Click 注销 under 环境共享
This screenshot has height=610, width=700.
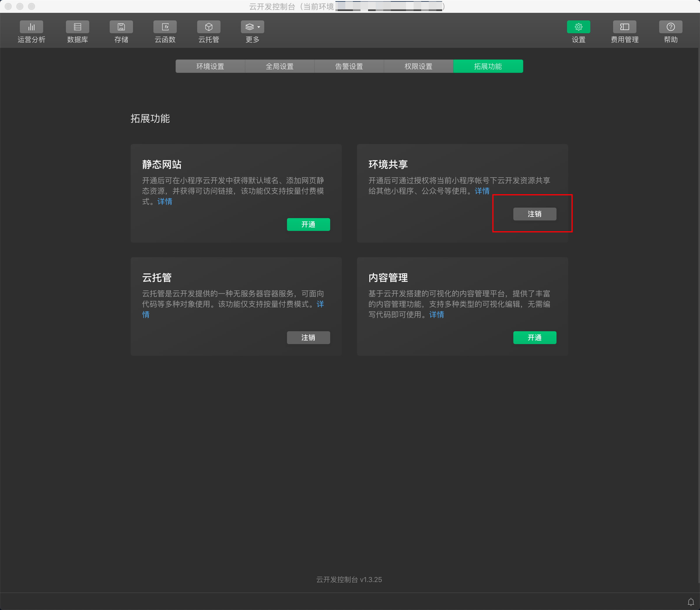535,214
